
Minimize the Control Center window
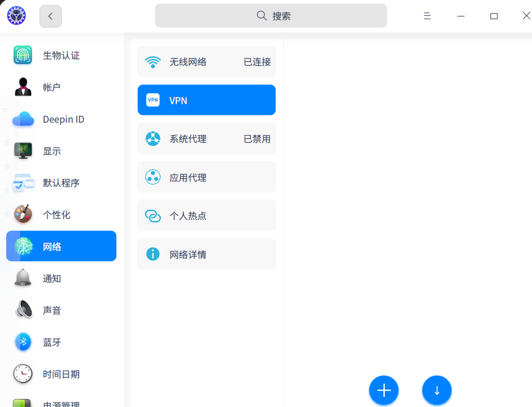(x=461, y=16)
